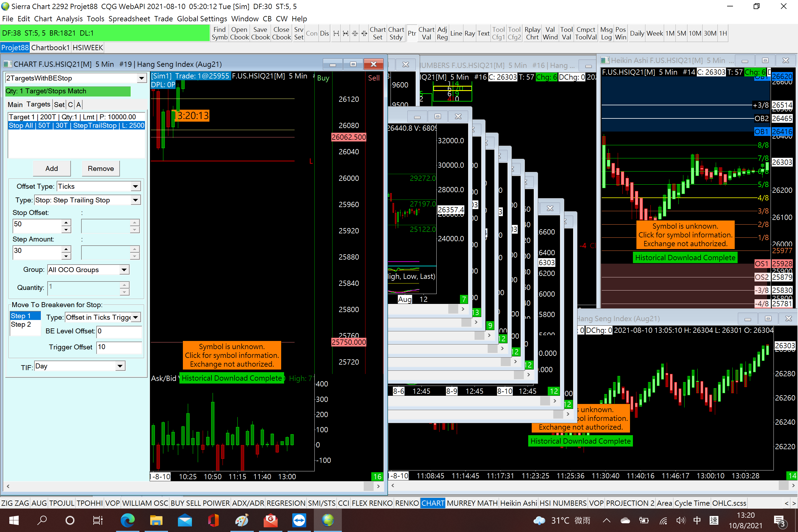Expand the All OCO Groups dropdown
798x532 pixels.
point(124,270)
